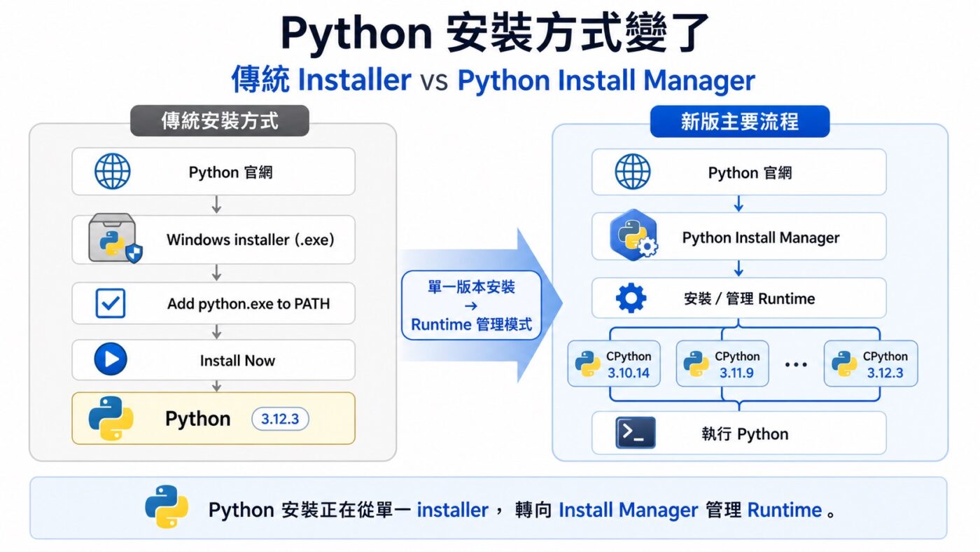The height and width of the screenshot is (552, 980).
Task: Click the main title Python 安裝方式變了
Action: click(494, 32)
